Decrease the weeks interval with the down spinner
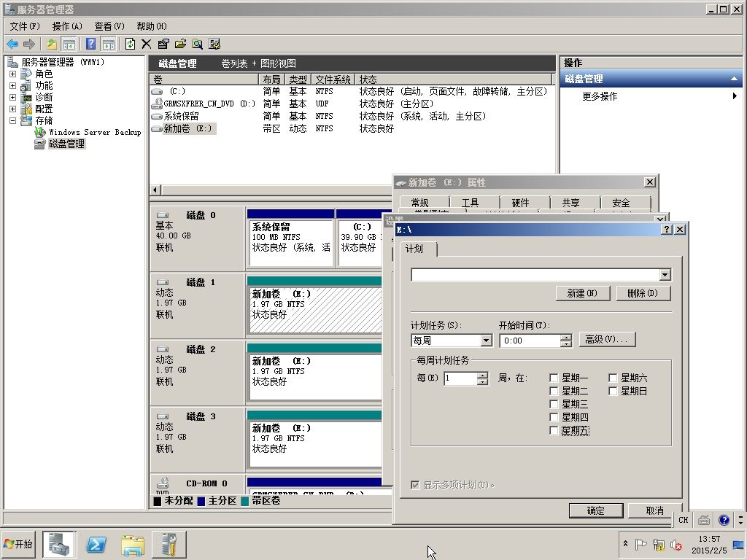 tap(483, 381)
